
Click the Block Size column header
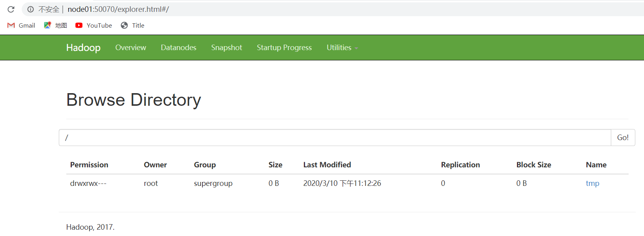point(534,165)
